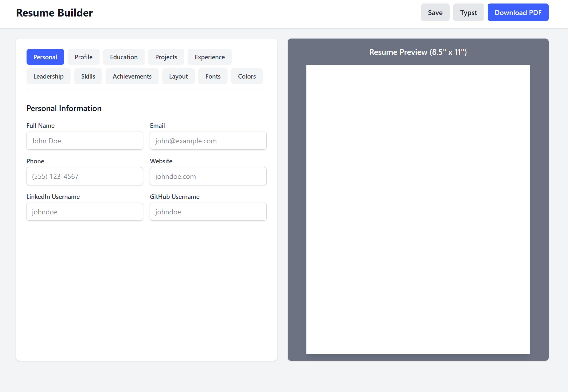Select the Website input field
This screenshot has width=568, height=392.
[x=208, y=176]
